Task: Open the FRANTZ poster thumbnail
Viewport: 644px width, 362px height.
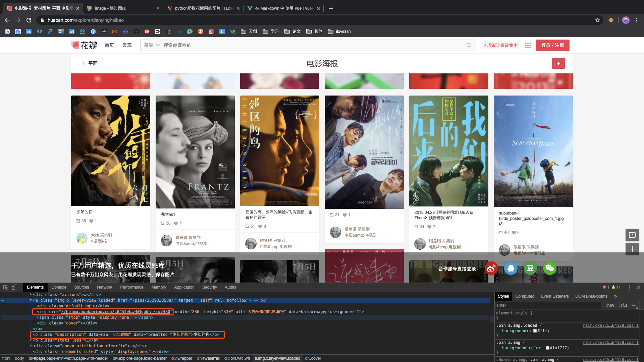Action: click(195, 152)
